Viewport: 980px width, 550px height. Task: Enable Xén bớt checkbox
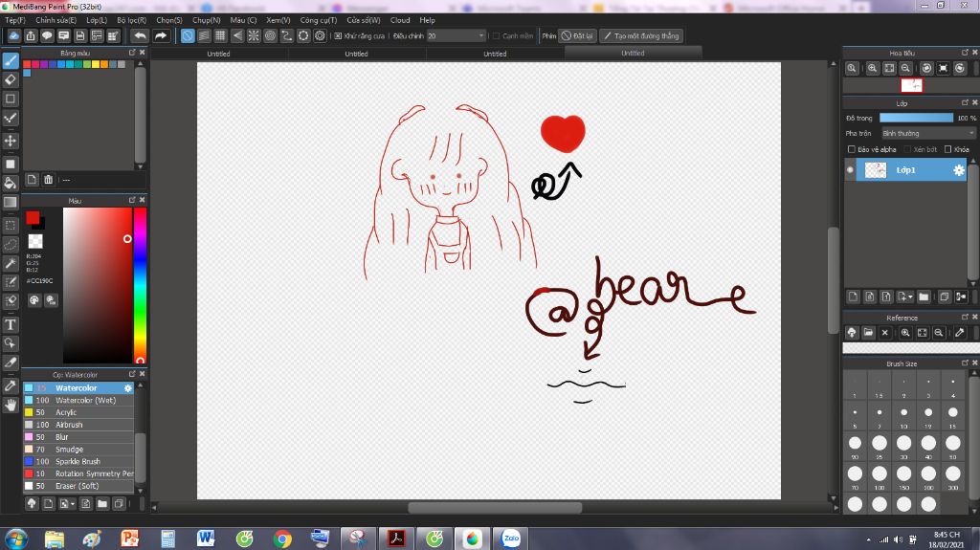(x=907, y=149)
